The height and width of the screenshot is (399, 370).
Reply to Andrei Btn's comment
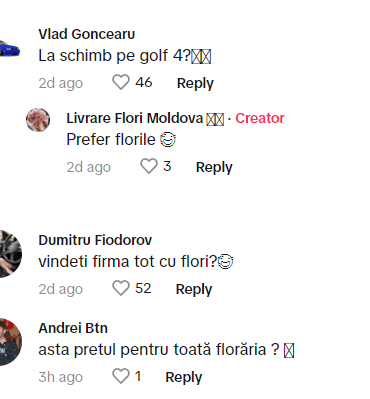tap(184, 377)
